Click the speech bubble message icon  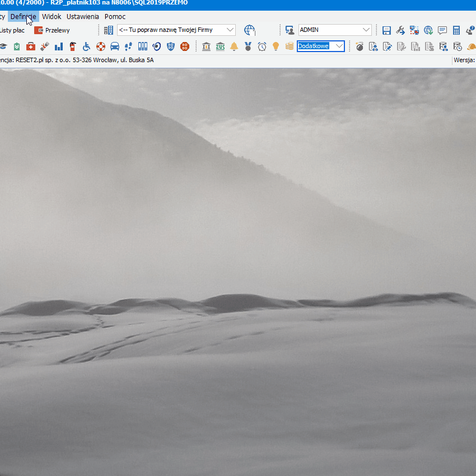[x=442, y=30]
